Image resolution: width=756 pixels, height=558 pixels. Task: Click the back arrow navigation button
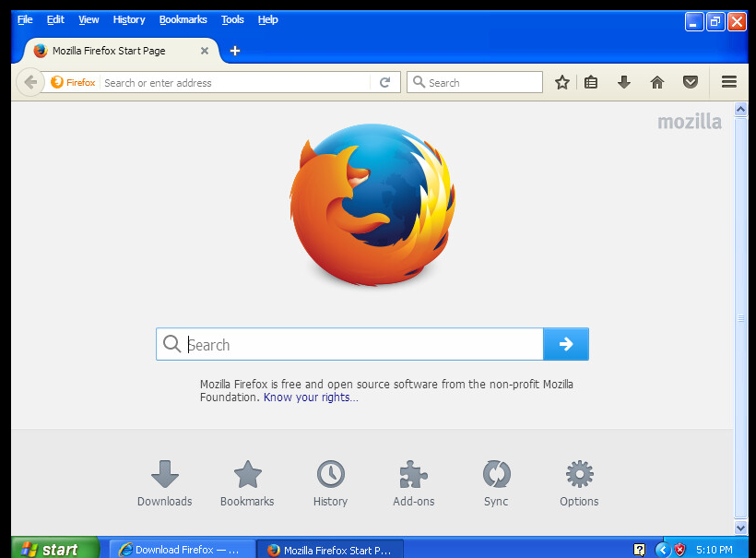click(x=30, y=82)
